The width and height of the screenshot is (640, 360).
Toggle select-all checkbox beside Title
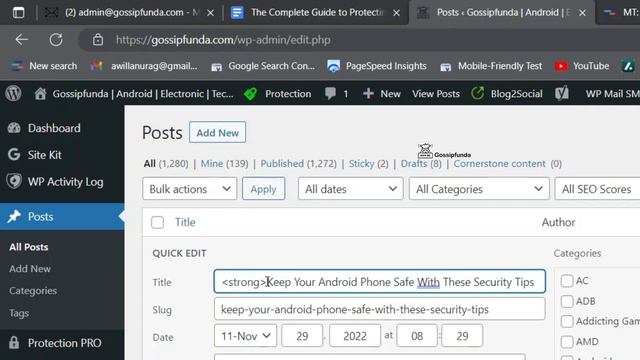click(158, 222)
